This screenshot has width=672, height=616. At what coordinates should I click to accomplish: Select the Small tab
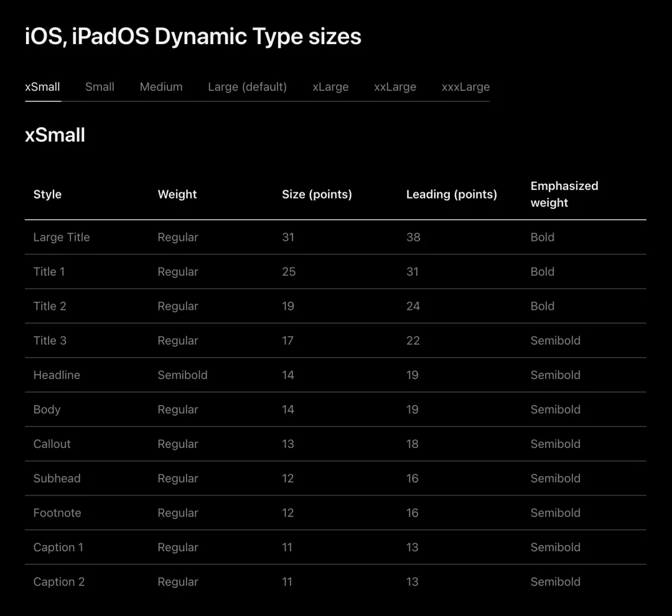tap(100, 87)
